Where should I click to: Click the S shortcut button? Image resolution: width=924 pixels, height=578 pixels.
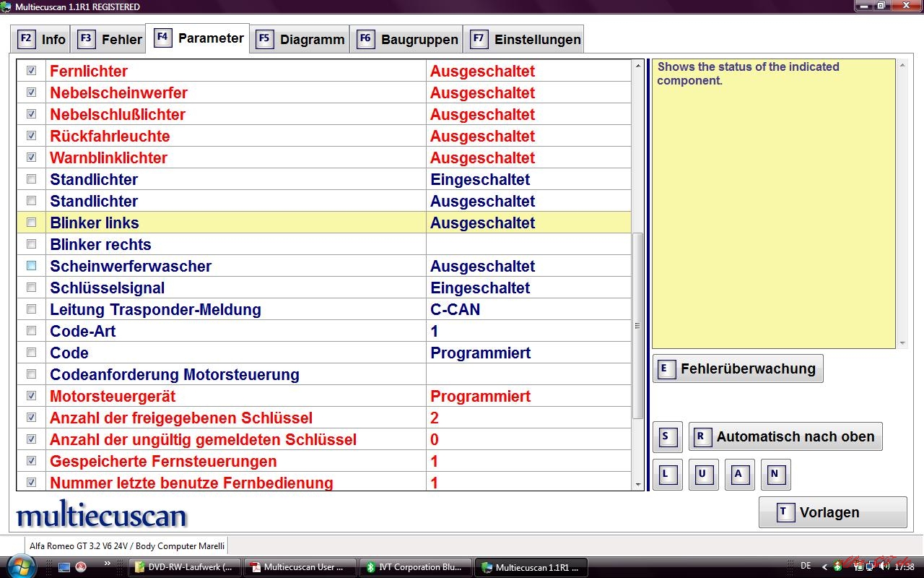coord(667,436)
